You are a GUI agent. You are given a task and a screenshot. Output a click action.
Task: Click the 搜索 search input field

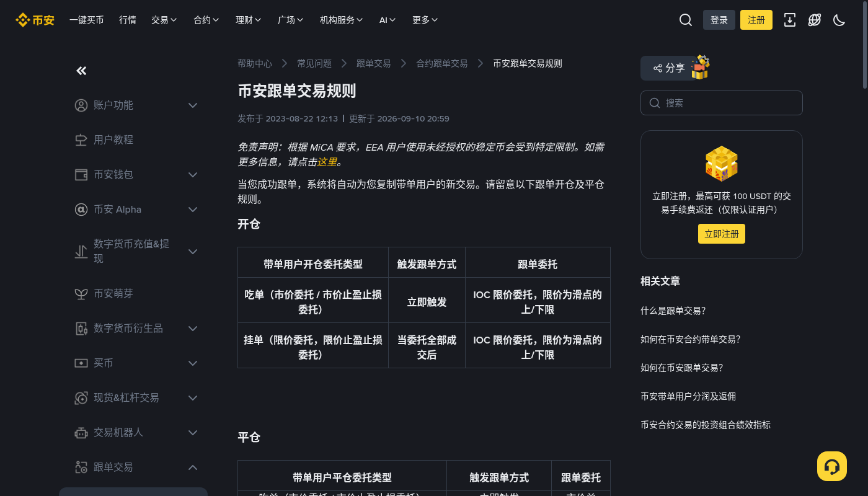(722, 103)
